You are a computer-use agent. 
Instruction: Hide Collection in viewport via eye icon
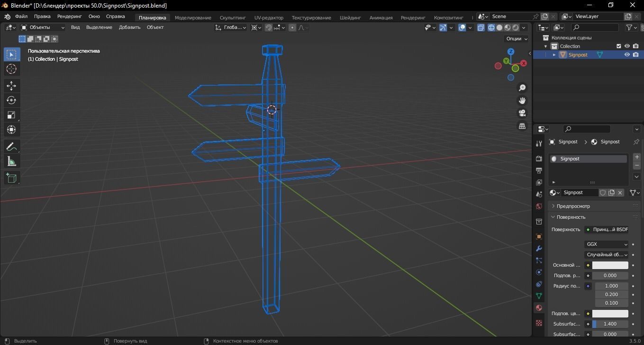627,46
